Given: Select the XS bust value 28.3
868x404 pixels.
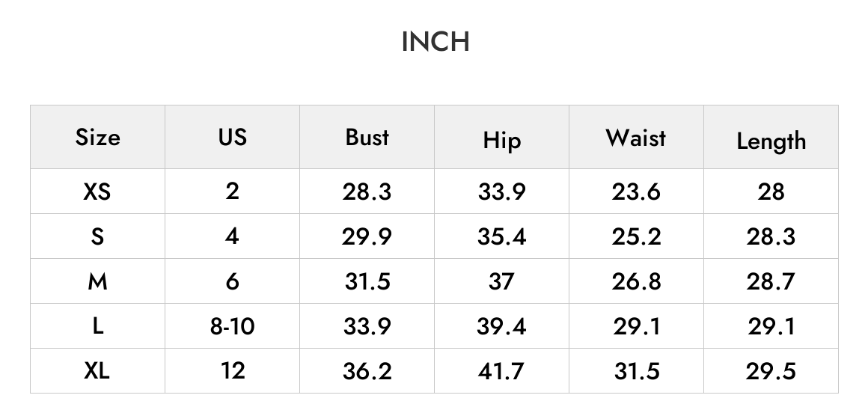Looking at the screenshot, I should point(367,192).
